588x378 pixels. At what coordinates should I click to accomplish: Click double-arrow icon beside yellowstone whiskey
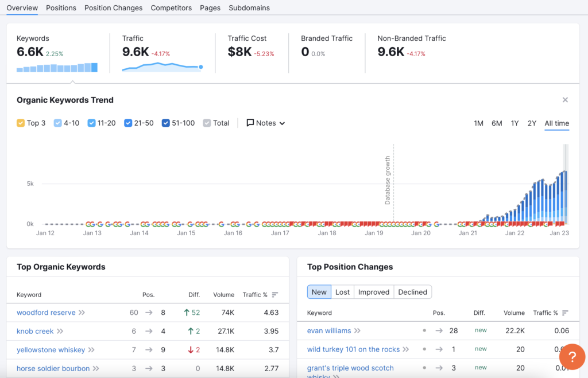91,350
